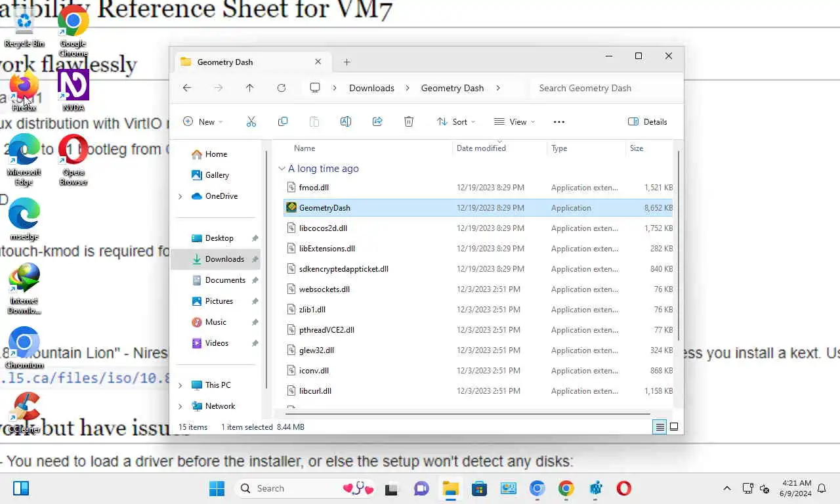Show hidden system tray icons chevron
The width and height of the screenshot is (840, 504).
(x=726, y=488)
